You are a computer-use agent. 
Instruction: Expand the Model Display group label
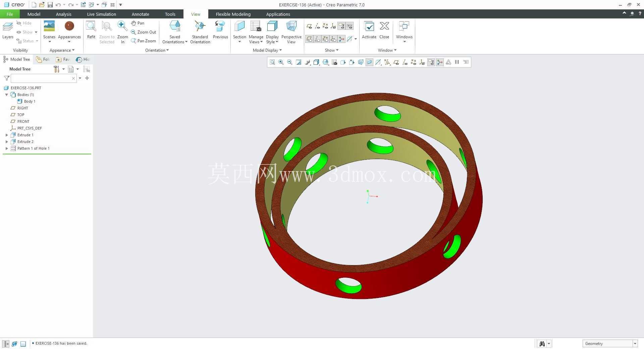267,50
